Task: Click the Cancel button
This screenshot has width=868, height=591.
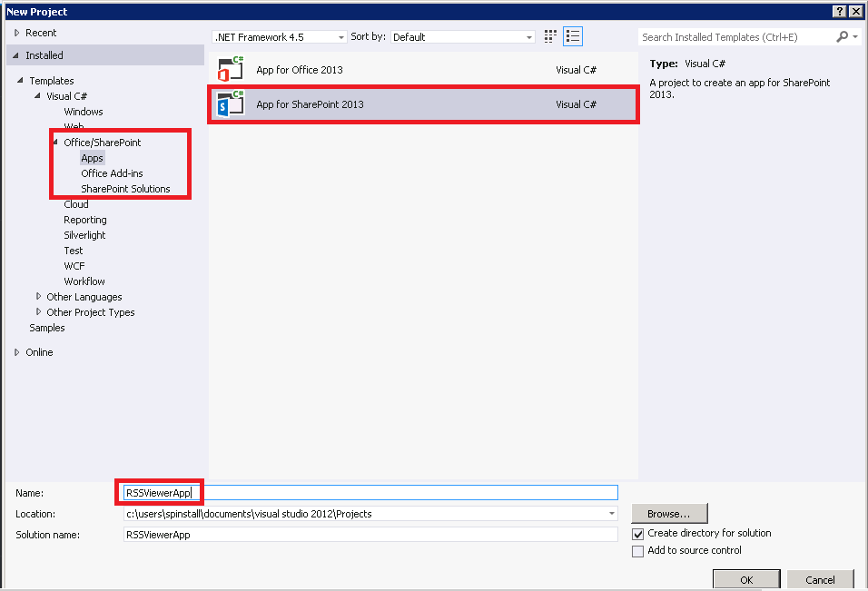Action: 820,579
